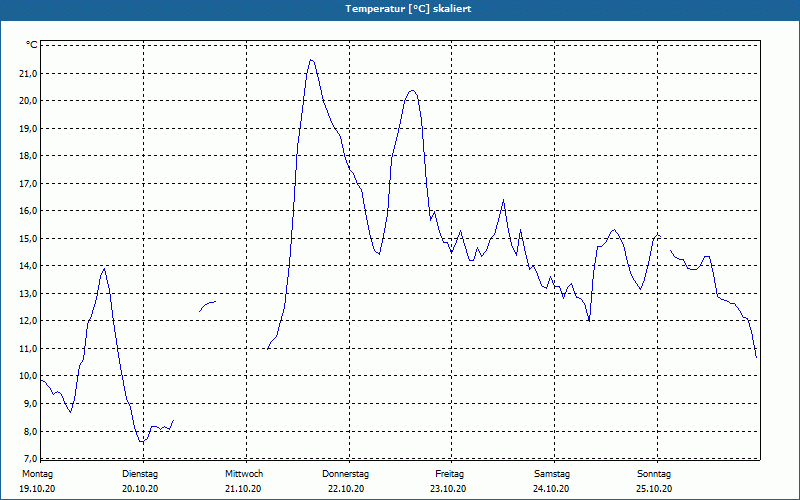
Task: Click the 18,0 y-axis label
Action: (x=28, y=156)
